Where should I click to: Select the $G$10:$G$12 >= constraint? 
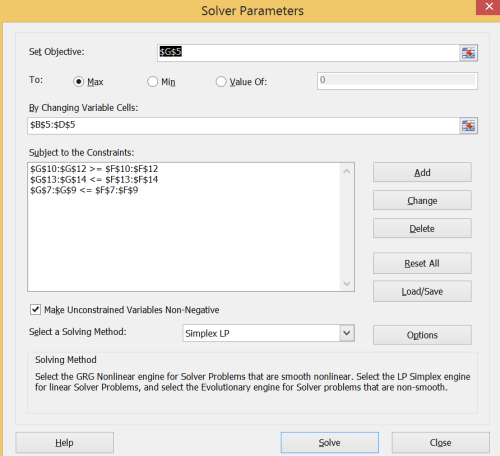tap(94, 169)
